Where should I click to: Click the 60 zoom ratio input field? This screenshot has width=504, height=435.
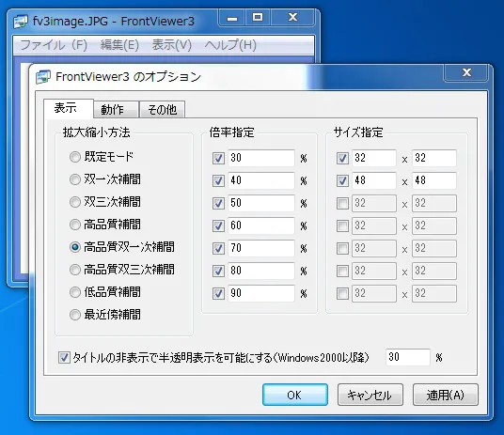point(261,225)
